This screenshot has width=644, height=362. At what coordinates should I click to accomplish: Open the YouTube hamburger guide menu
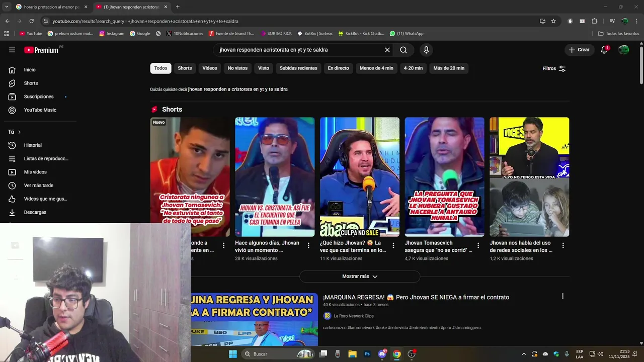[12, 50]
